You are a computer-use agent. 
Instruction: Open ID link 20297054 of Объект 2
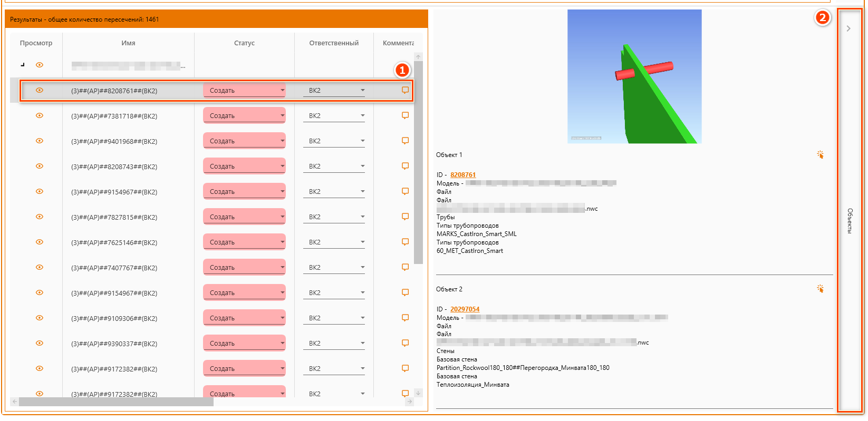(465, 309)
